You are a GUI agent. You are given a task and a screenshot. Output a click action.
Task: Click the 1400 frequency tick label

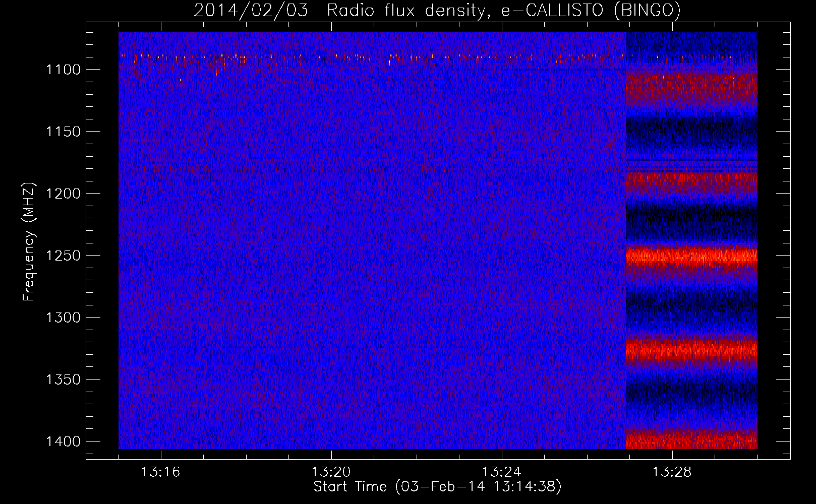63,442
